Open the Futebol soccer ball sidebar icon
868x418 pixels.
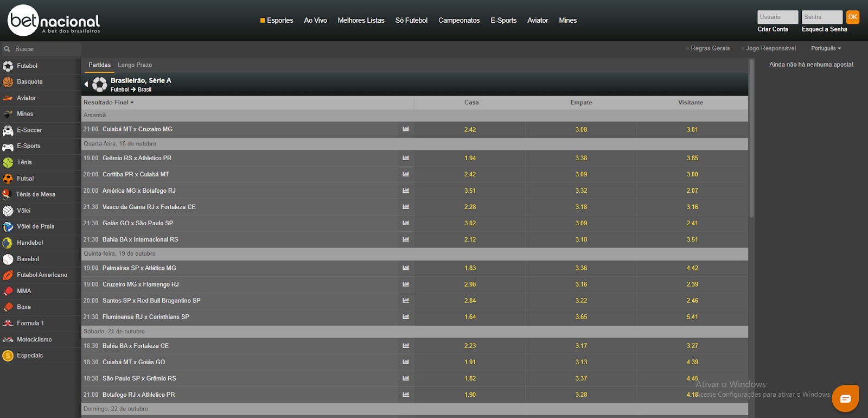(x=8, y=66)
